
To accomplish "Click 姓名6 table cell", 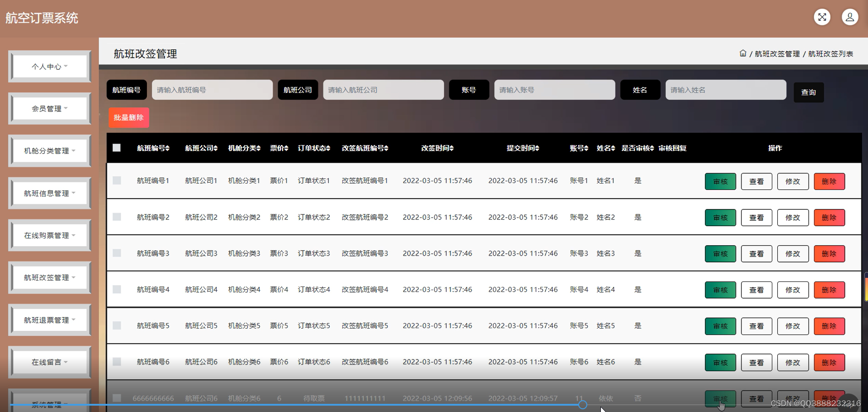I will click(x=605, y=362).
